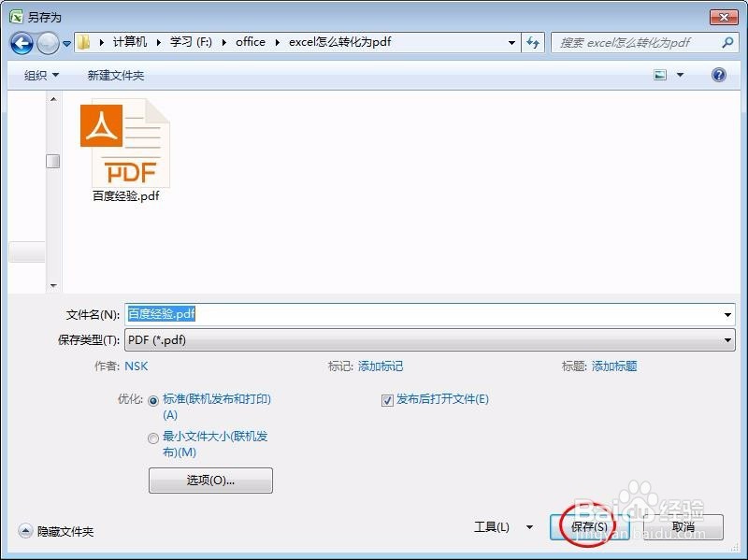Open the 保存类型 PDF dropdown
Viewport: 748px width, 560px height.
730,339
